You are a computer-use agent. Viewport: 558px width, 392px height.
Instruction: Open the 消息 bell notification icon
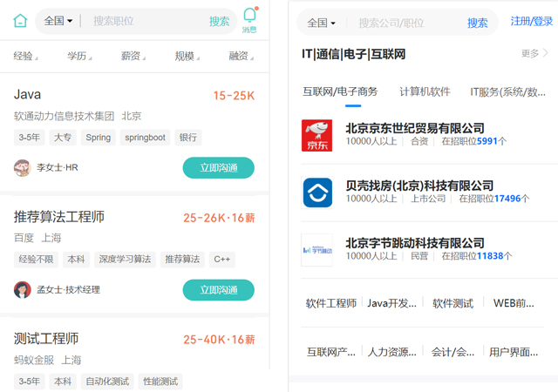point(249,20)
